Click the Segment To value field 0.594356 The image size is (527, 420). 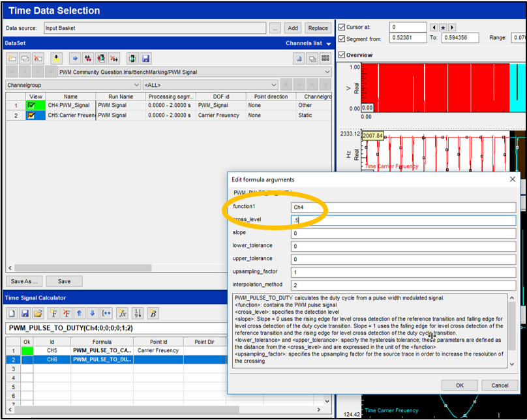tap(460, 38)
